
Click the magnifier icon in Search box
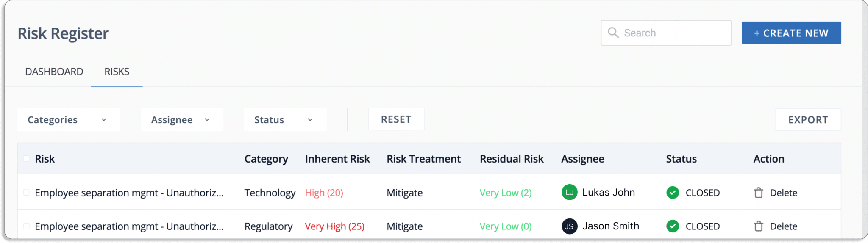coord(613,33)
